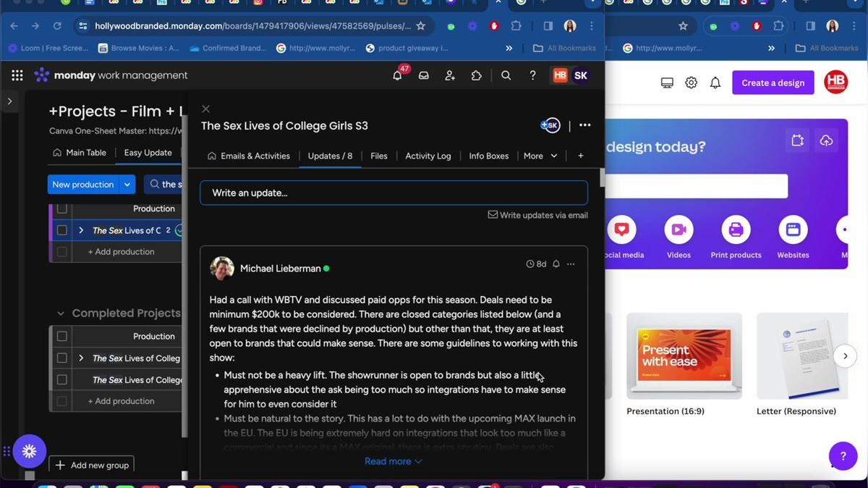Expand the collapsed monday sidebar arrow
The height and width of the screenshot is (488, 868).
[x=9, y=101]
